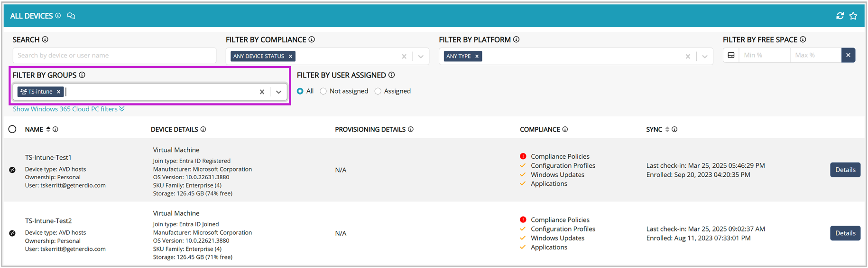Remove the Any Device Status tag
The height and width of the screenshot is (268, 868).
coord(291,56)
